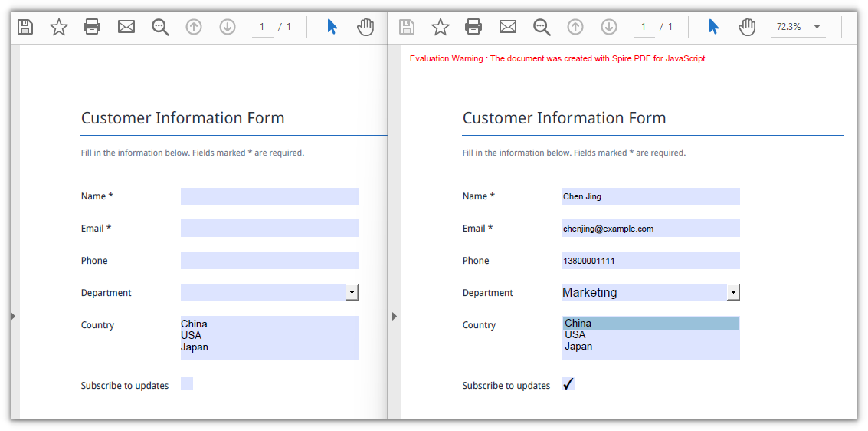Open search magnifier in right viewer

[542, 27]
